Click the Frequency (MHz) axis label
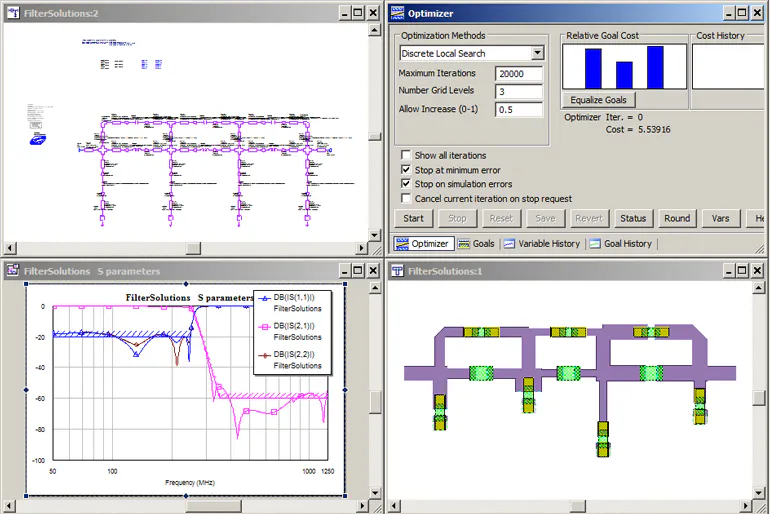This screenshot has width=770, height=514. click(x=190, y=483)
